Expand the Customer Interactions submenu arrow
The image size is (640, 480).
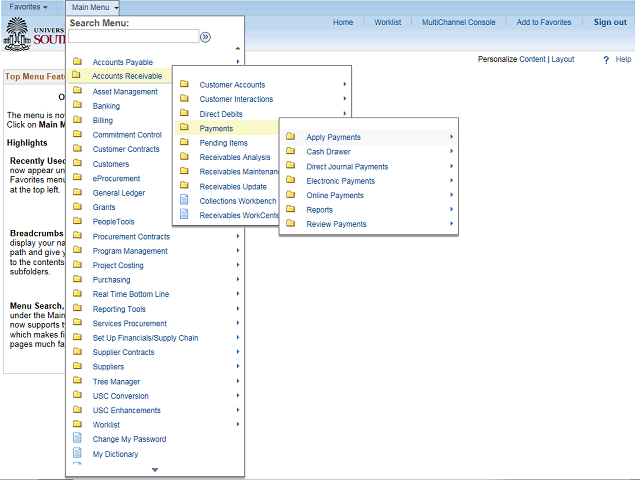pyautogui.click(x=344, y=99)
